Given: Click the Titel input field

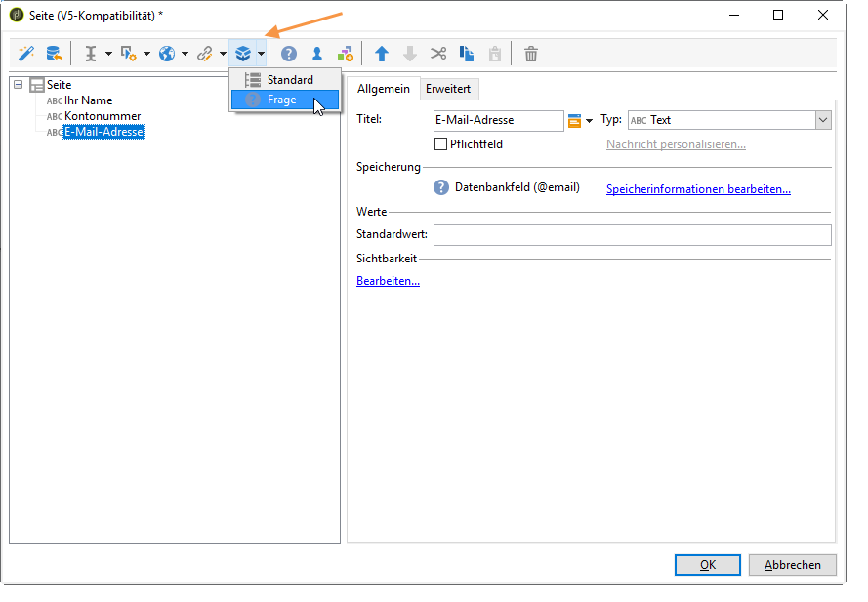Looking at the screenshot, I should coord(498,120).
